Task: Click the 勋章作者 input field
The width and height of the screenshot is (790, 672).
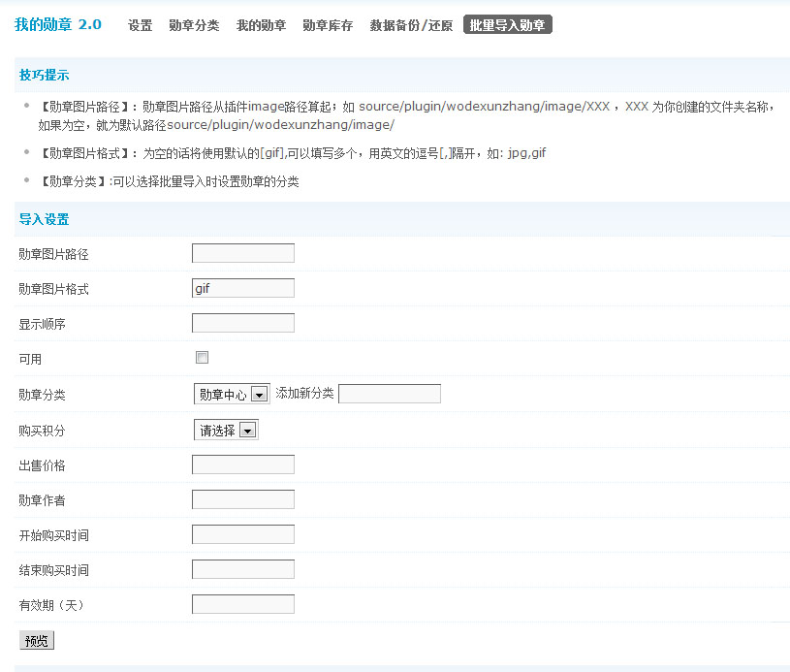Action: click(x=243, y=499)
